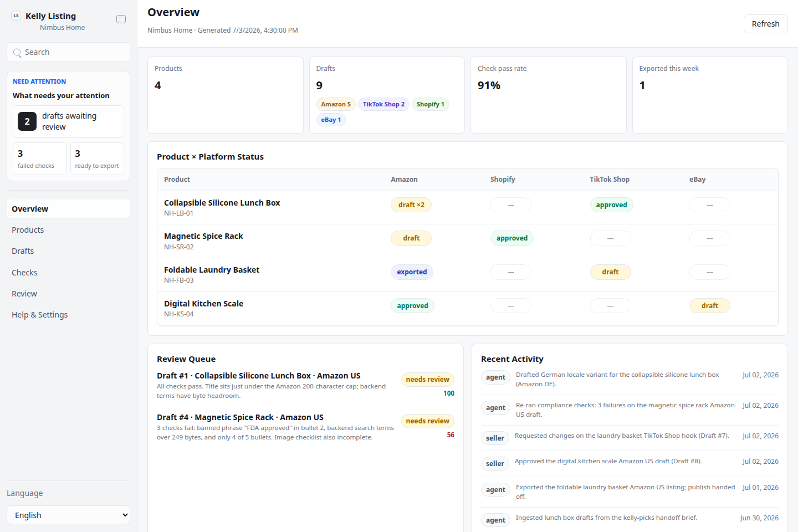Click the approved TikTok Shop badge for Lunch Box
The image size is (798, 532).
[611, 205]
